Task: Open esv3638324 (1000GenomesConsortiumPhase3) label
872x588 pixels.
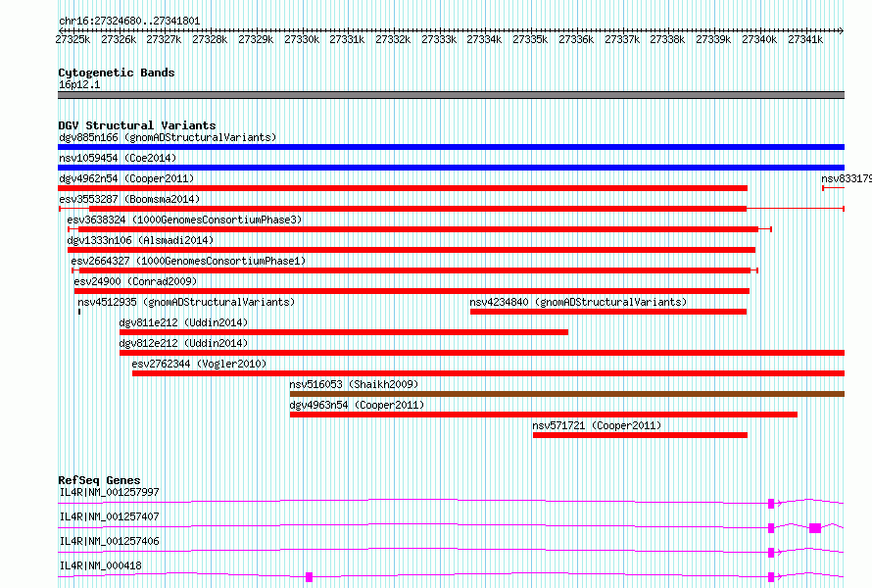Action: (x=184, y=220)
